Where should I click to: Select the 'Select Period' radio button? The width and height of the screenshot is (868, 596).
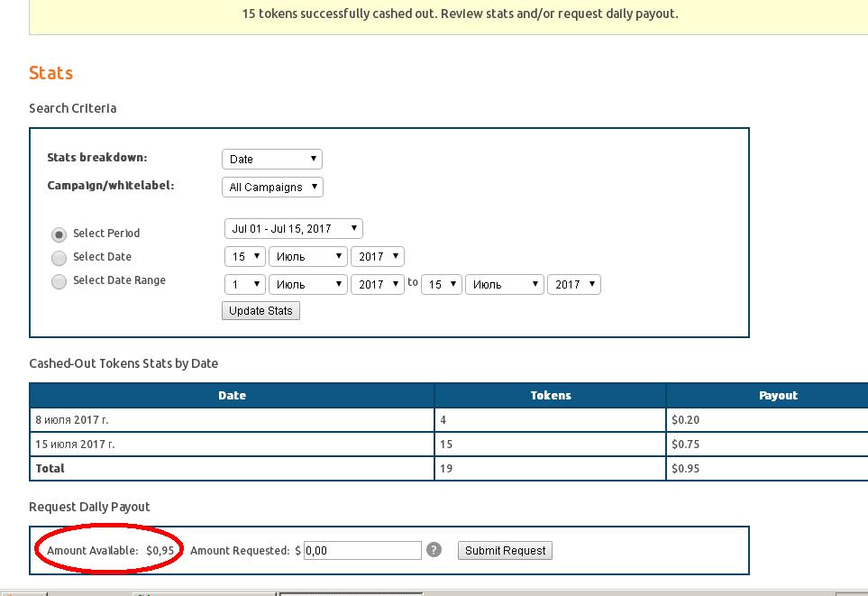(59, 234)
